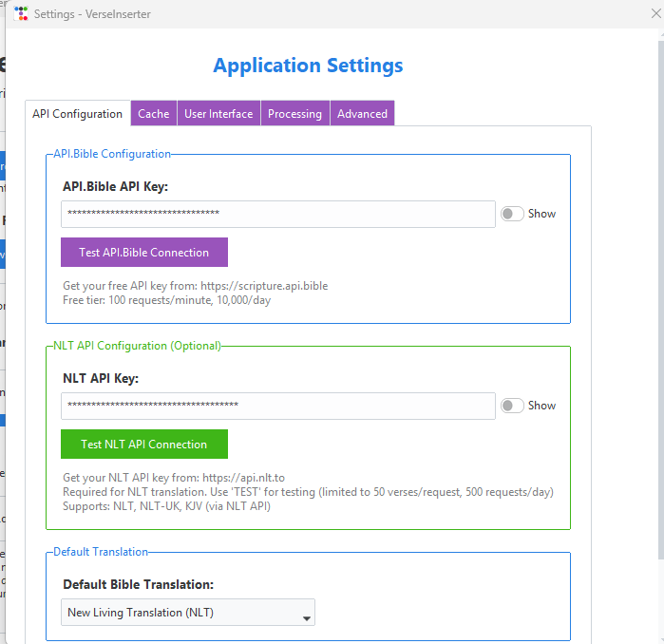The width and height of the screenshot is (664, 644).
Task: Click the 'https://scripture.api.bible' text line
Action: [196, 286]
